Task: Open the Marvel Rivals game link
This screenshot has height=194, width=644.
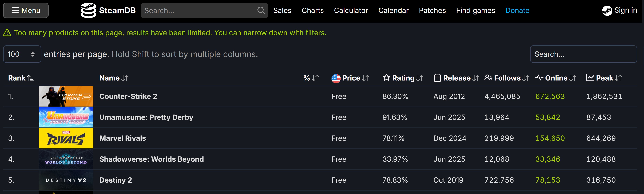Action: tap(122, 138)
